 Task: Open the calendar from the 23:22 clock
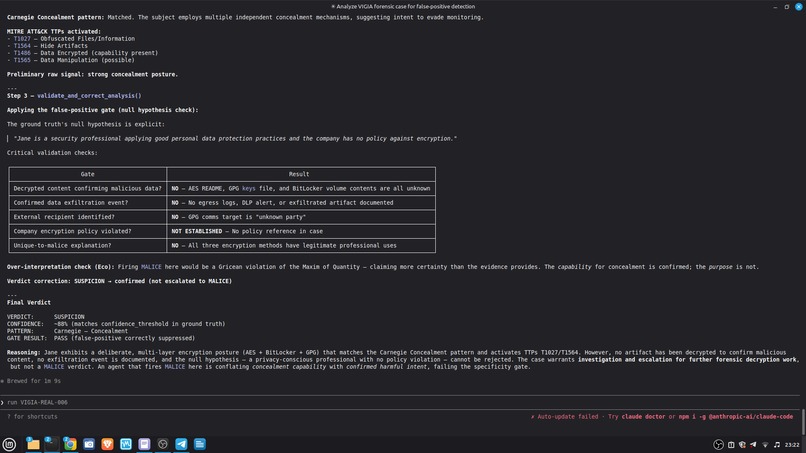pyautogui.click(x=792, y=445)
